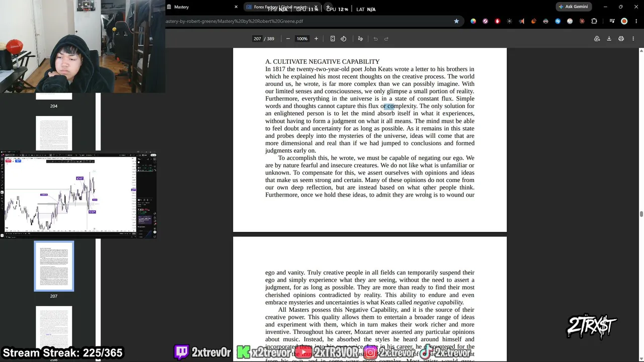This screenshot has width=644, height=362.
Task: Open the media controls icon in Chrome
Action: point(612,21)
